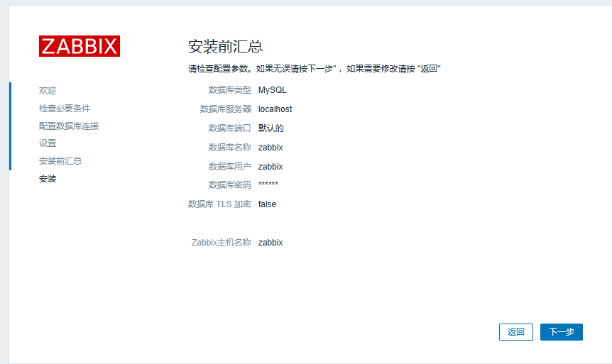The width and height of the screenshot is (612, 364).
Task: Click the 默认的 port value
Action: [x=271, y=128]
